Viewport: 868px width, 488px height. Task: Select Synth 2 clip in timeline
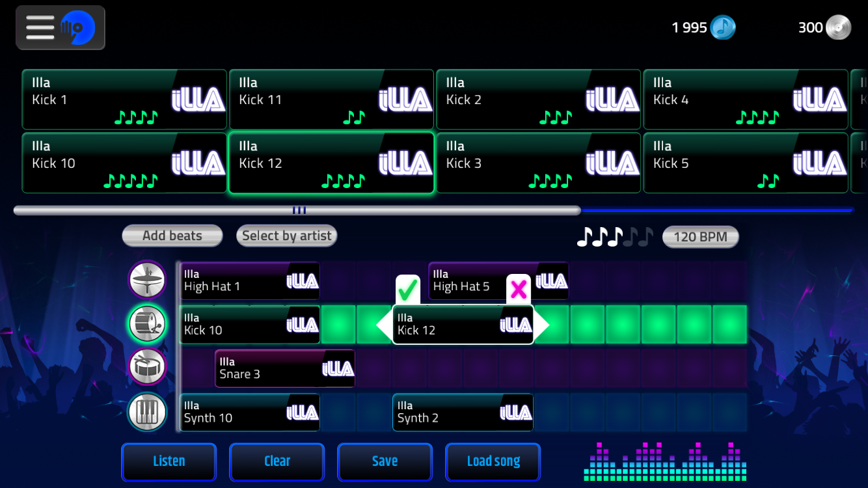[463, 413]
